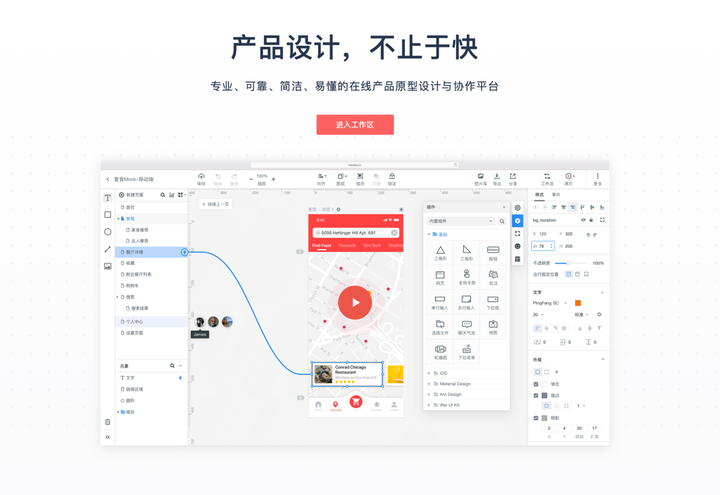Select the Rectangle shape tool
This screenshot has width=720, height=495.
click(x=107, y=214)
